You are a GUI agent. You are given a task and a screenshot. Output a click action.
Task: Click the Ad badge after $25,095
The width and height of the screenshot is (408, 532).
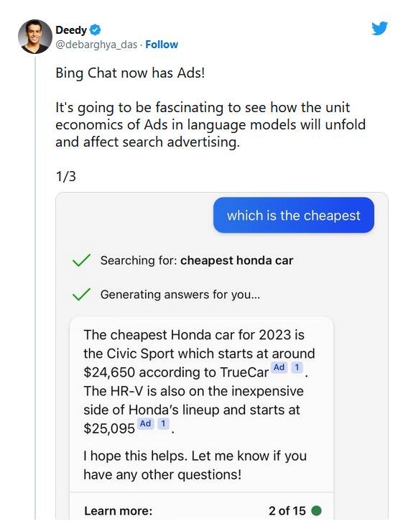[145, 423]
